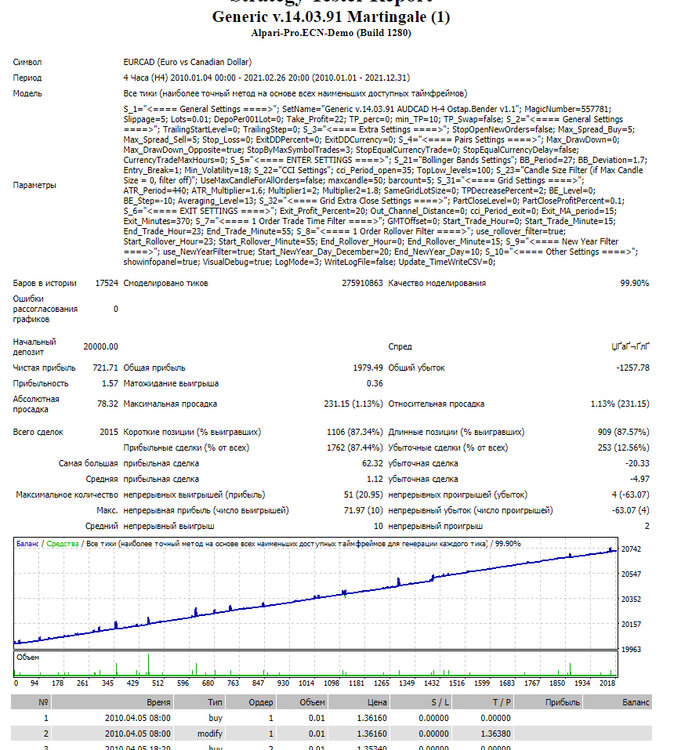692x750 pixels.
Task: Select the "Чистая прибыль" label
Action: coord(44,368)
